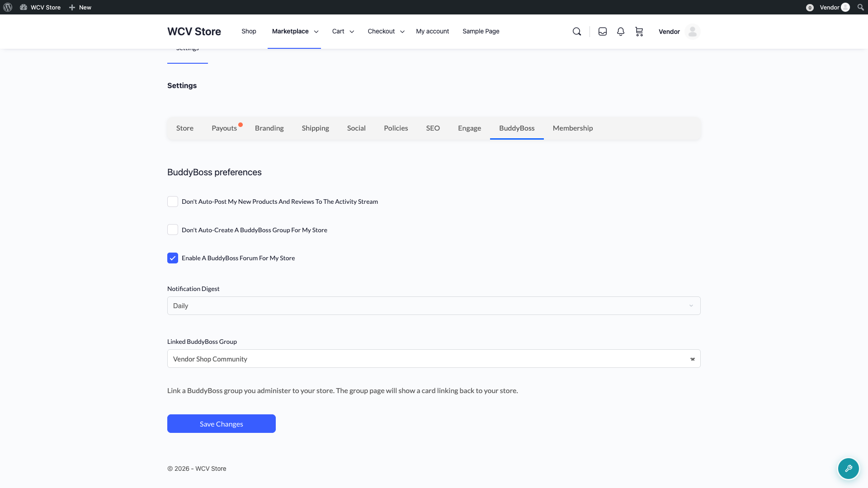Click the orange alert dot on the Payouts tab
868x488 pixels.
tap(241, 125)
